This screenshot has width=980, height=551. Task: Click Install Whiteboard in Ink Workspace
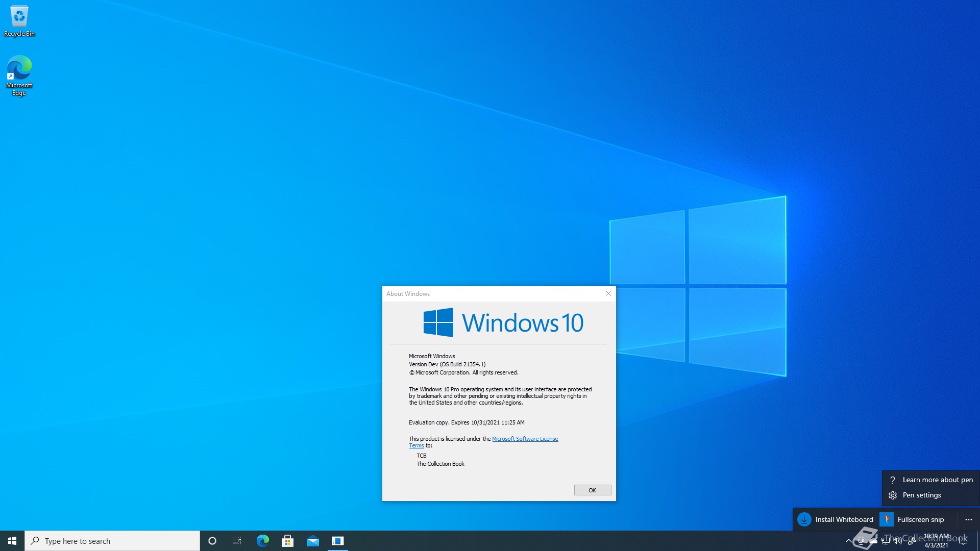(836, 519)
